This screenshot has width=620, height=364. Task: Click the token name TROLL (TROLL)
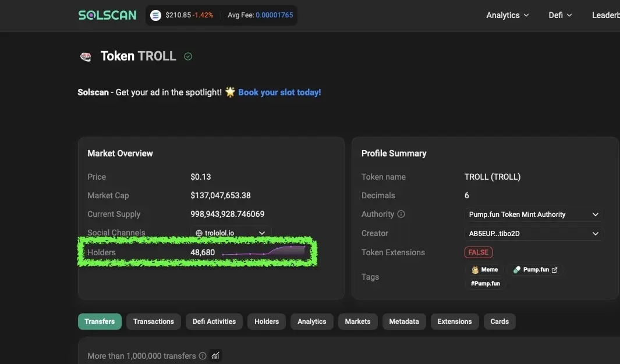click(x=493, y=177)
